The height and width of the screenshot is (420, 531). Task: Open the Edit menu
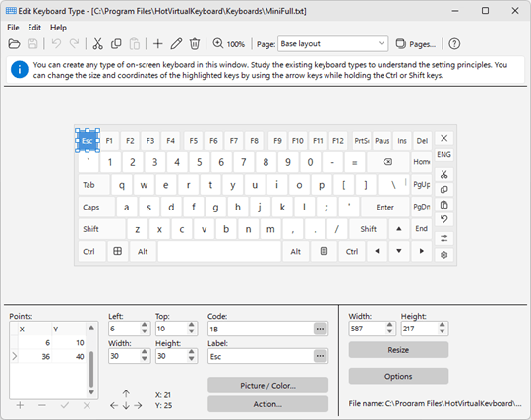tap(34, 28)
